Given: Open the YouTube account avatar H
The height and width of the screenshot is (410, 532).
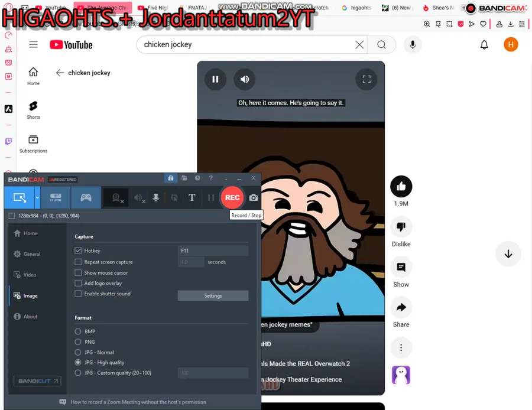Looking at the screenshot, I should pyautogui.click(x=511, y=44).
